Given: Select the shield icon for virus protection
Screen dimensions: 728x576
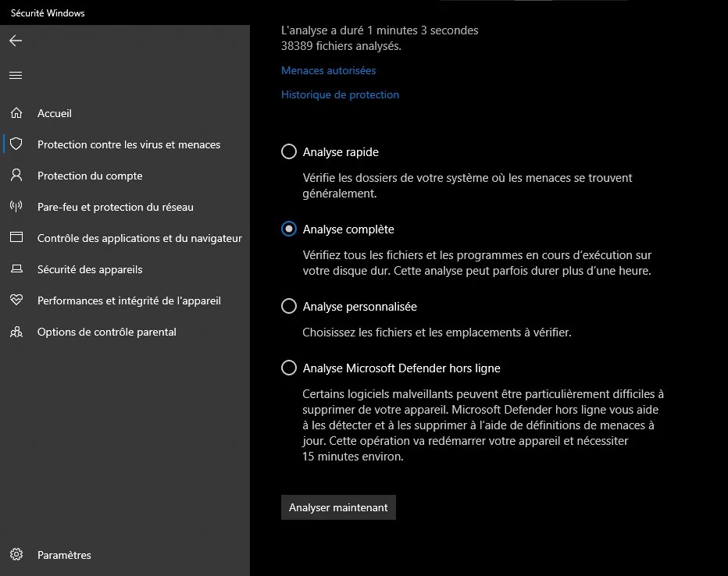Looking at the screenshot, I should pyautogui.click(x=16, y=144).
